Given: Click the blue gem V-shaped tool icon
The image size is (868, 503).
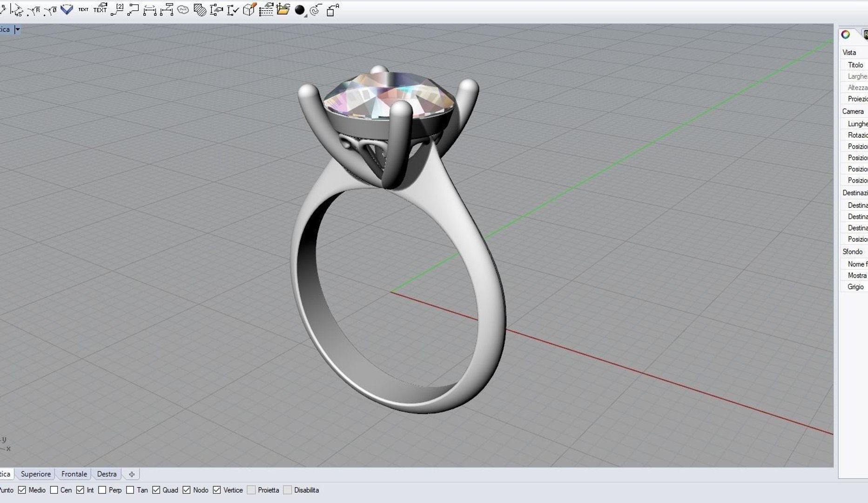Looking at the screenshot, I should click(67, 9).
